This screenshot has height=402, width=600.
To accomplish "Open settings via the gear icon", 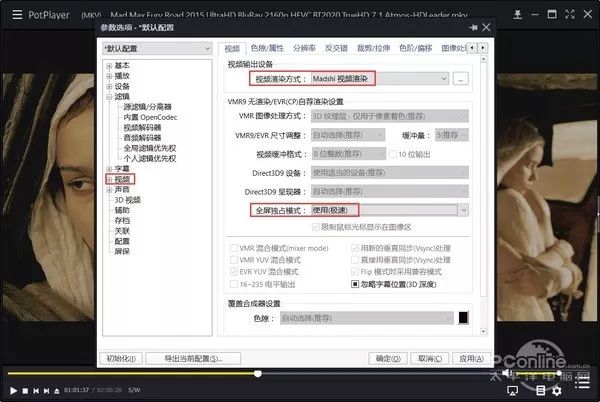I will 557,391.
